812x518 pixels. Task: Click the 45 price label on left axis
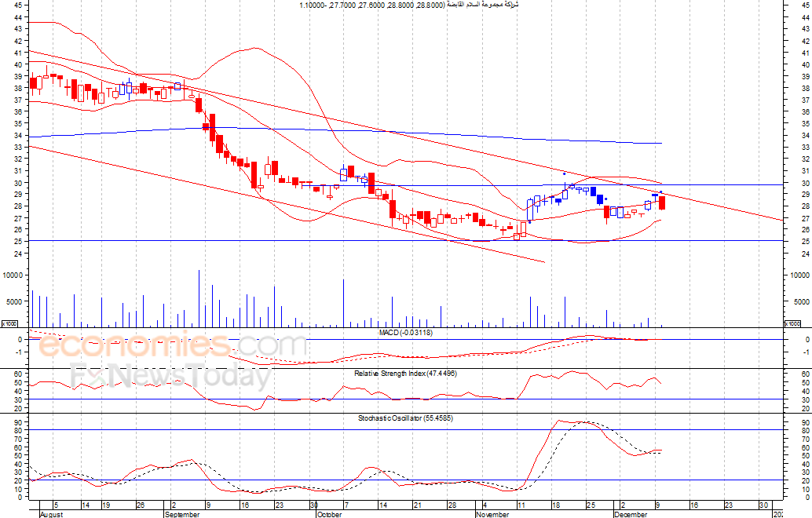pos(17,5)
